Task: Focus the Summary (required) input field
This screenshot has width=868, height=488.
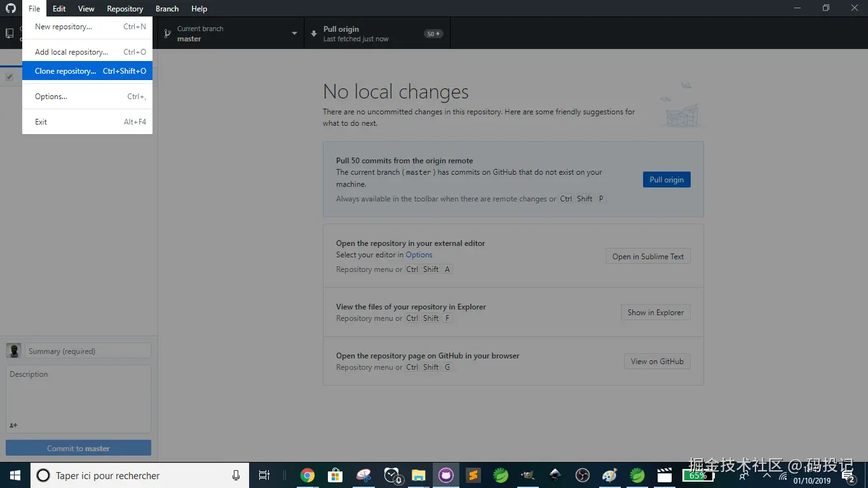Action: (x=88, y=351)
